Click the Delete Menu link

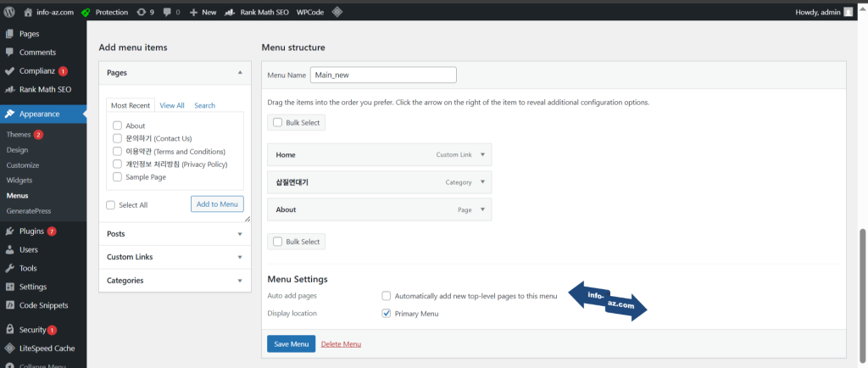[x=341, y=343]
